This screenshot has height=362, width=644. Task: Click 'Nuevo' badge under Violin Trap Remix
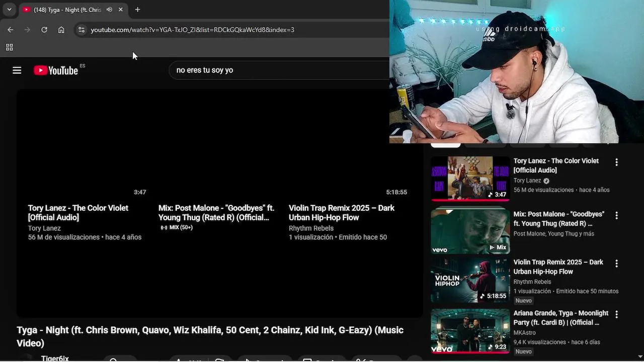(523, 301)
